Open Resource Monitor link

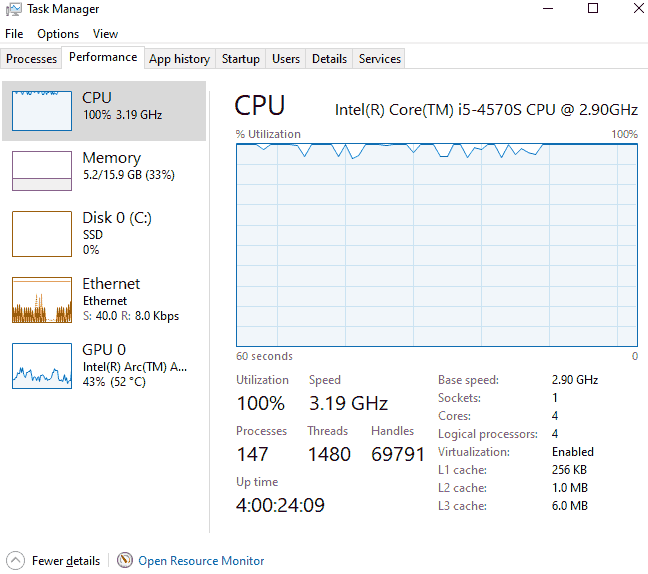pos(201,561)
